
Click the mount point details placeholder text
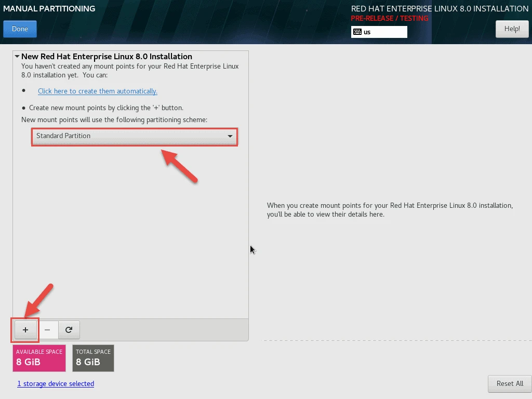click(x=390, y=210)
